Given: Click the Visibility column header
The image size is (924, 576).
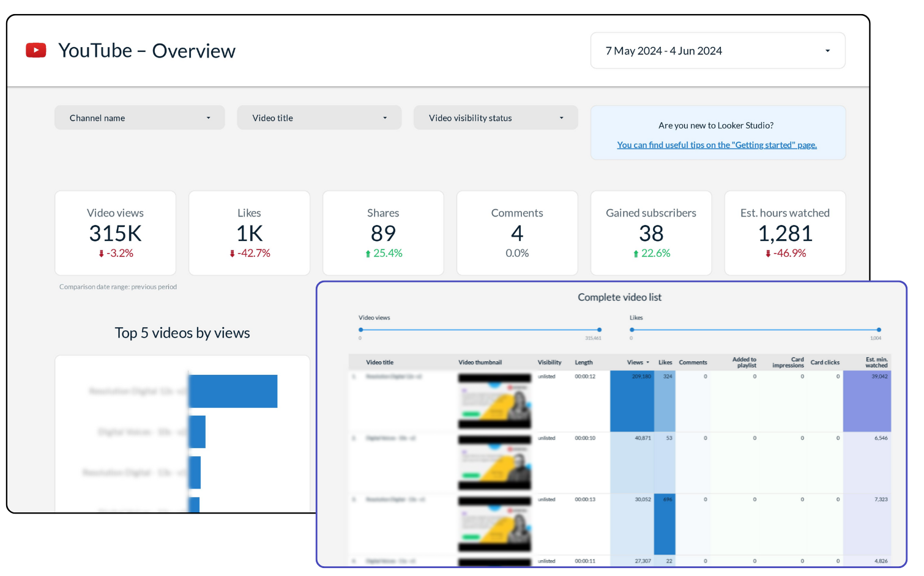Looking at the screenshot, I should point(549,363).
